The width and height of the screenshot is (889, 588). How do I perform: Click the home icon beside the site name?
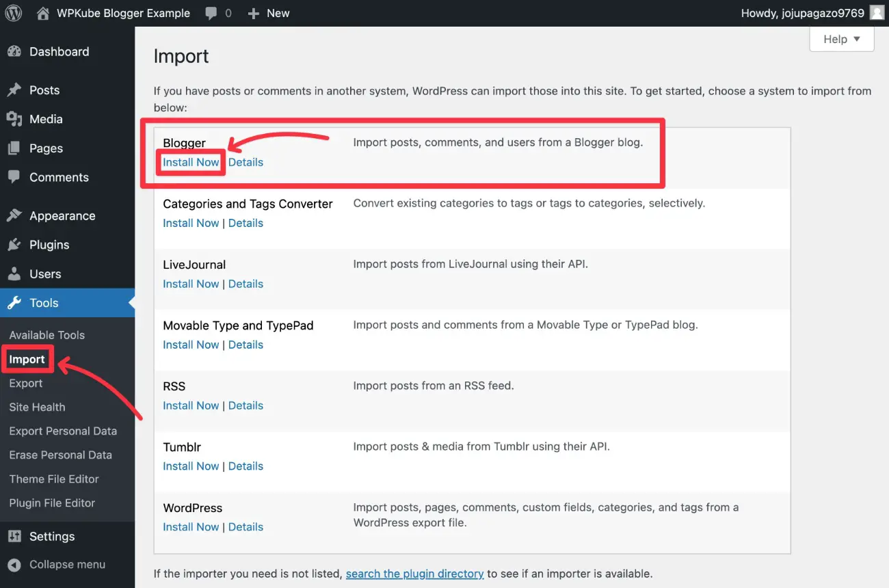click(x=43, y=13)
